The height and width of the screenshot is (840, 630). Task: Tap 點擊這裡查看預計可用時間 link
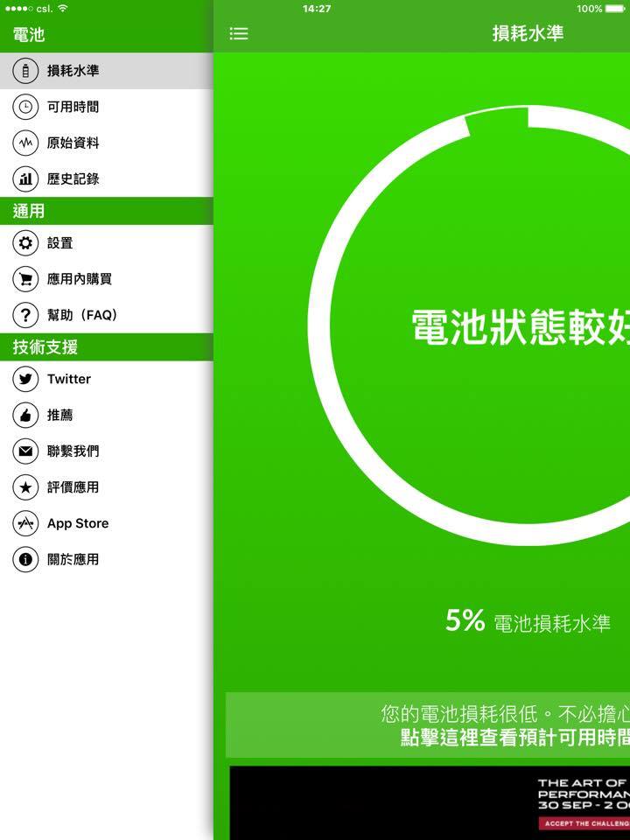pos(514,737)
